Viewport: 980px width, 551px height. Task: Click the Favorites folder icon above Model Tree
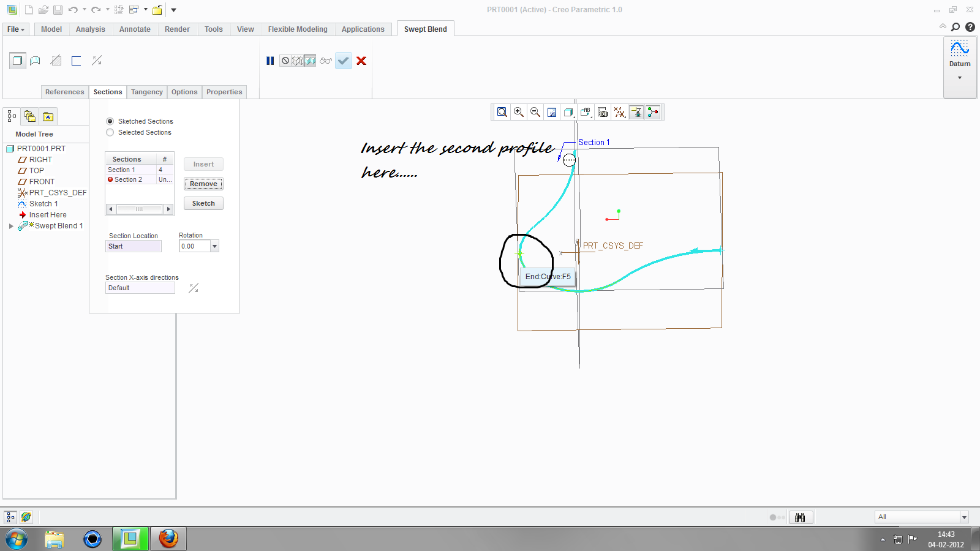click(48, 116)
